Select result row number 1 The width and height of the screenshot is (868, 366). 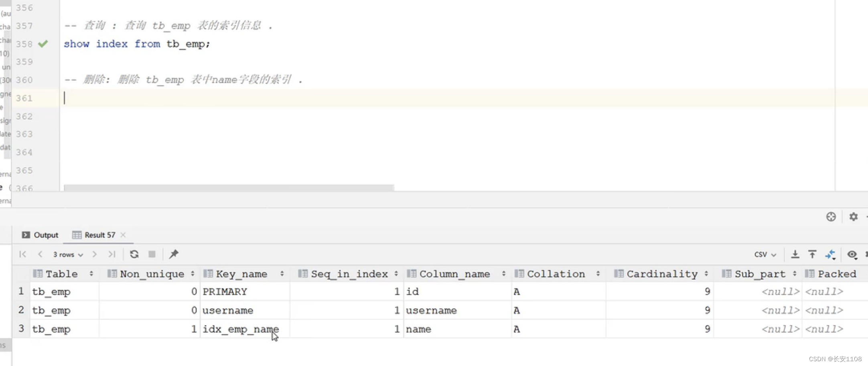[21, 291]
